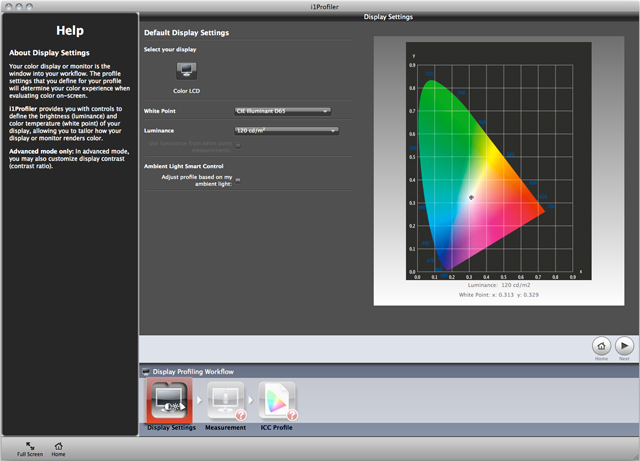Open the ICC Profile workflow step
640x461 pixels.
click(x=277, y=401)
